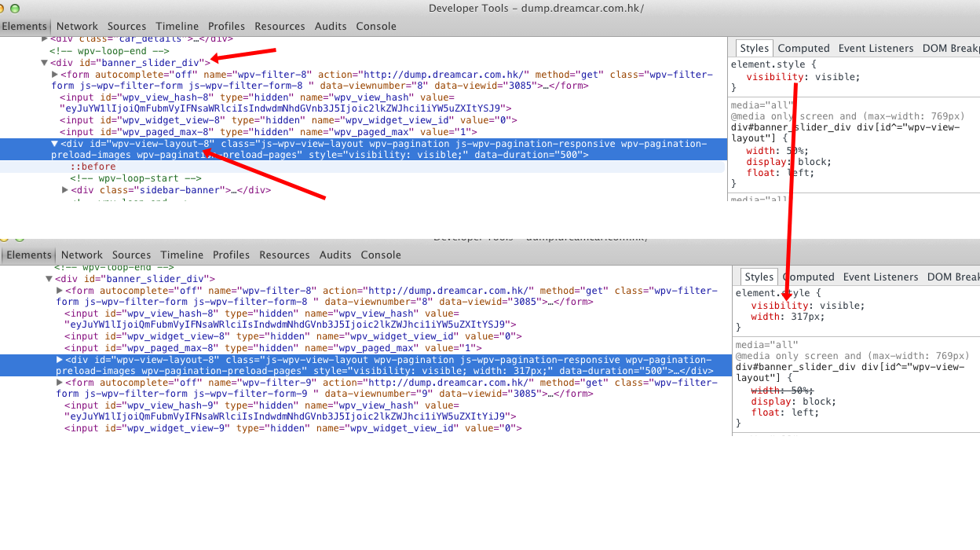The image size is (980, 550).
Task: Click the yellow minimize button of upper window
Action: [x=2, y=8]
